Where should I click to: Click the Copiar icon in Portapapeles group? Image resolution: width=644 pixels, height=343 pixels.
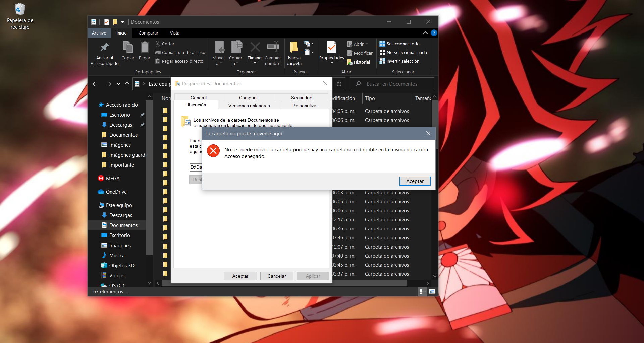coord(128,47)
